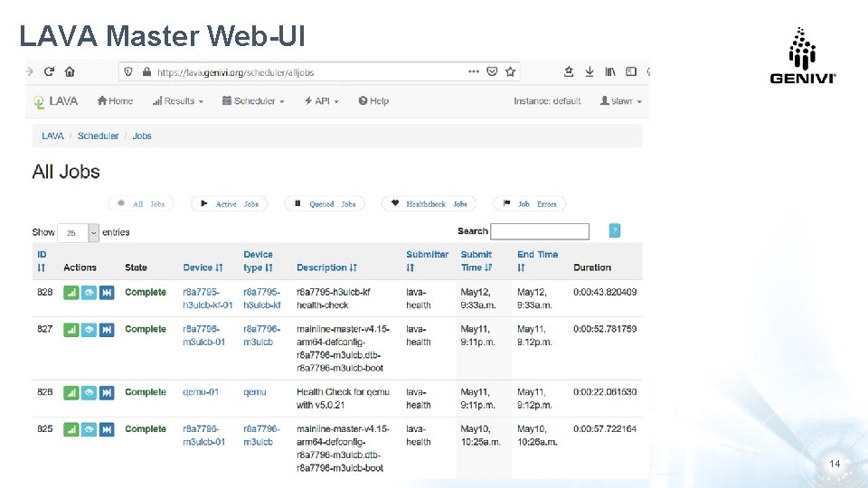This screenshot has height=488, width=868.
Task: Click the Pocket save icon in address bar
Action: tap(492, 71)
